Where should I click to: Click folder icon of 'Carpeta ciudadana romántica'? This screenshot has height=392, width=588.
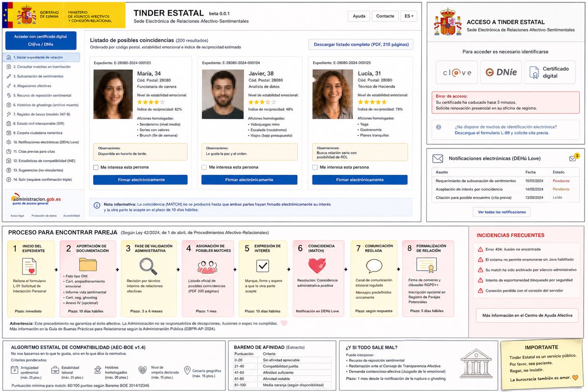[x=8, y=132]
